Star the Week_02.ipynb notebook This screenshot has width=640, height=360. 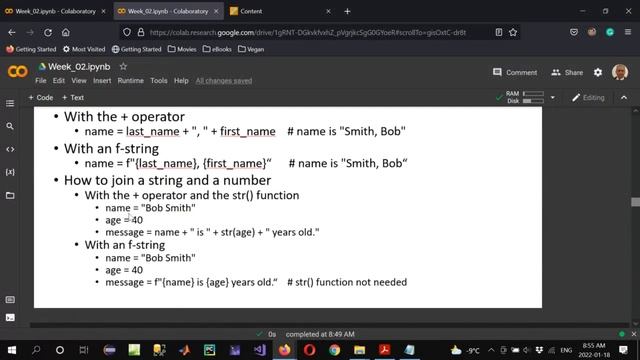tap(123, 66)
